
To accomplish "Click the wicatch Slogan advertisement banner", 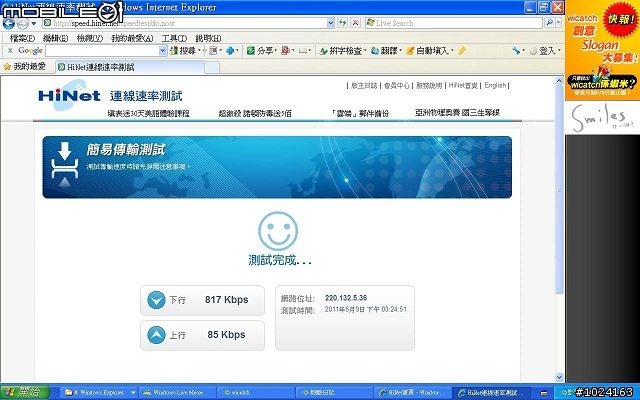I will pos(602,50).
